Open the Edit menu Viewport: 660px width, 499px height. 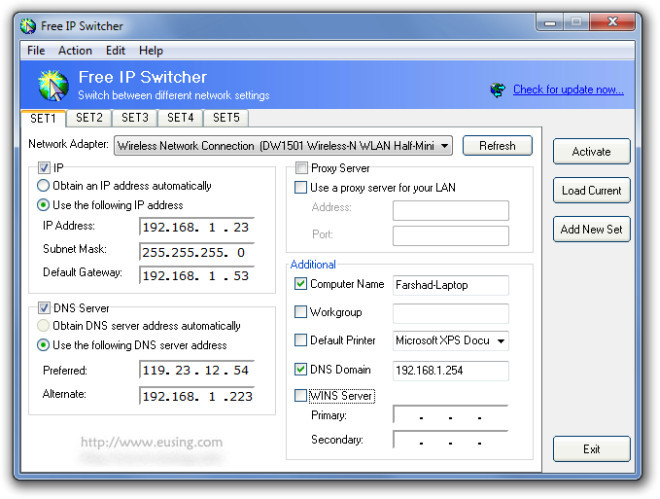[115, 50]
